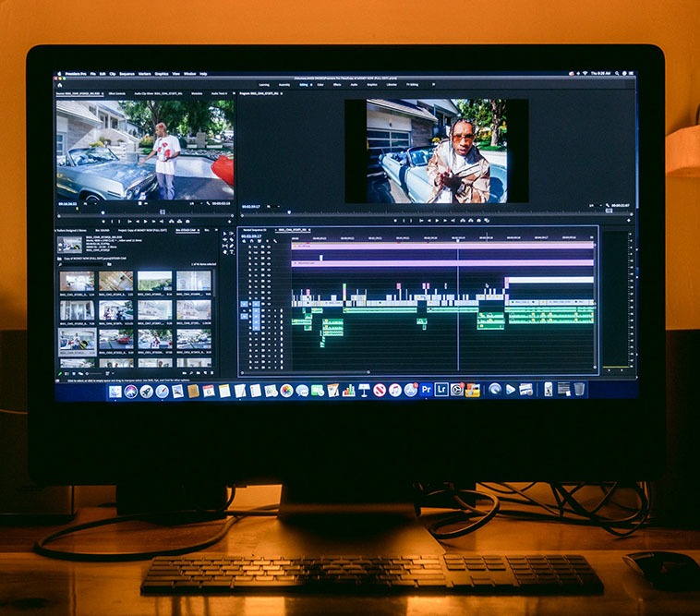Viewport: 700px width, 616px height.
Task: Mute the first audio track
Action: tap(269, 310)
